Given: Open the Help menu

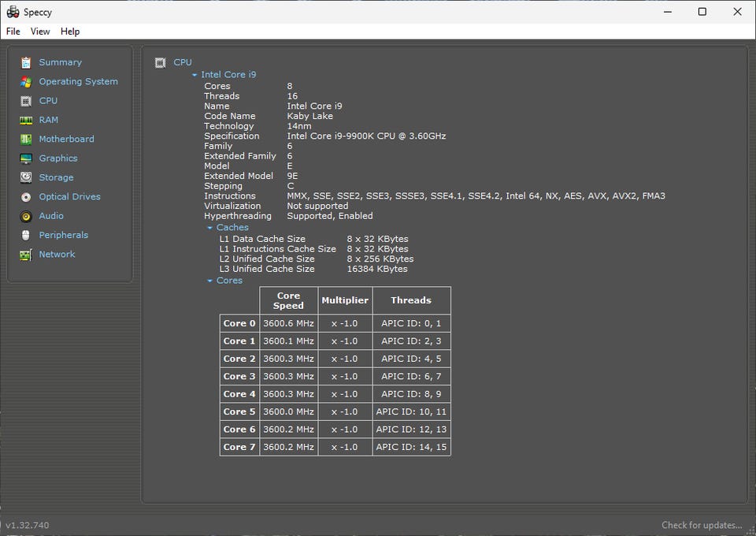Looking at the screenshot, I should [70, 32].
